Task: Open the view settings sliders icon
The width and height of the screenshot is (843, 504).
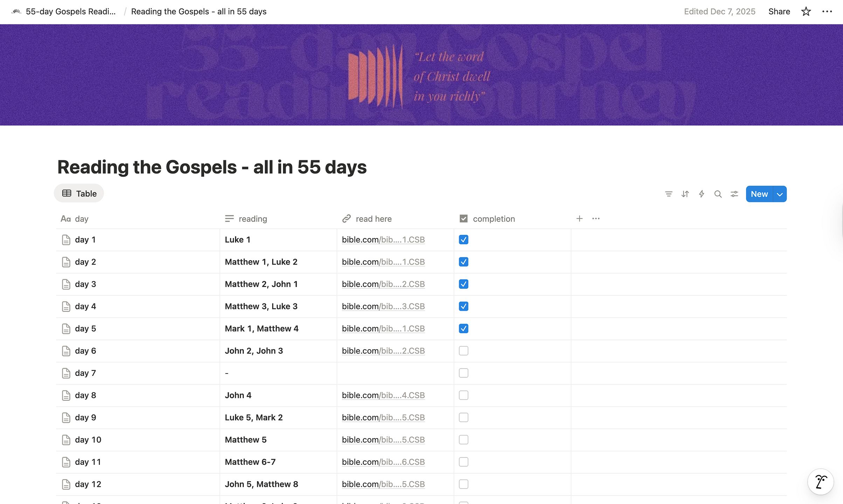Action: (734, 194)
